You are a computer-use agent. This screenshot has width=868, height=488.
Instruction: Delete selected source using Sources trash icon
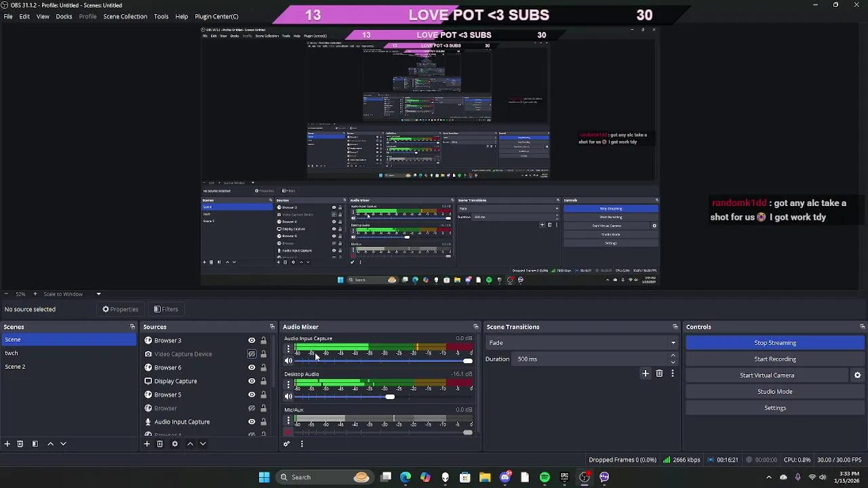160,444
